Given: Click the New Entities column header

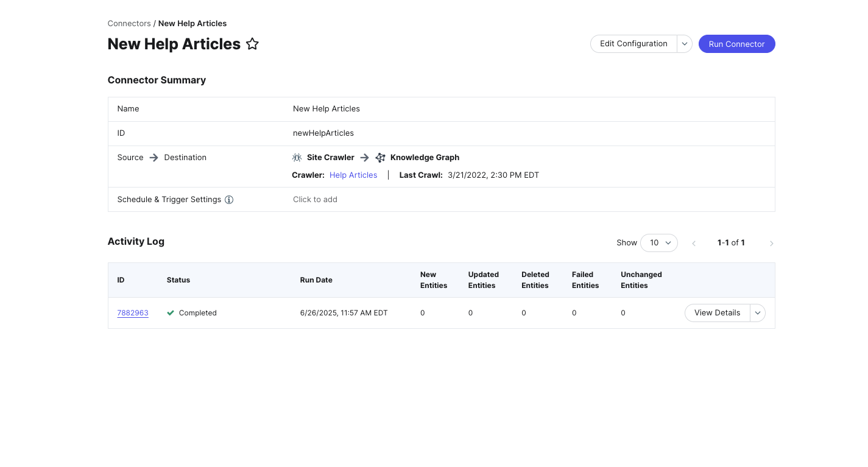Looking at the screenshot, I should (x=434, y=280).
